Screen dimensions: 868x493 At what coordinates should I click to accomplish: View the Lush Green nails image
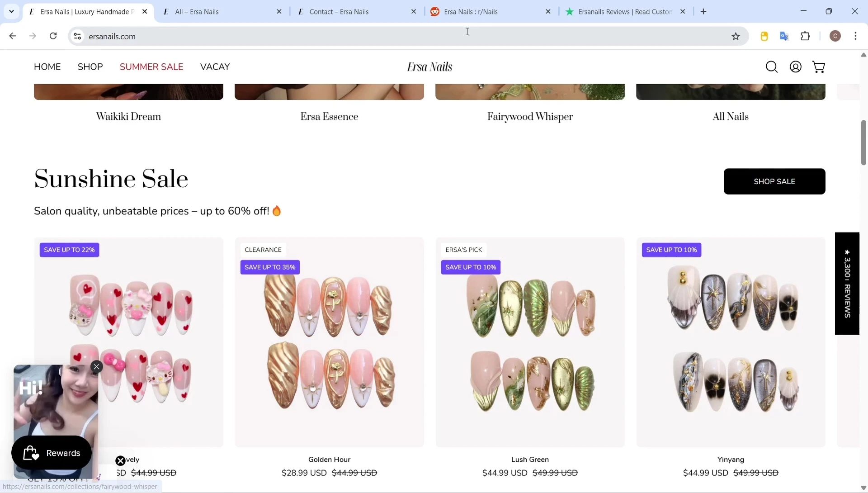pos(530,342)
